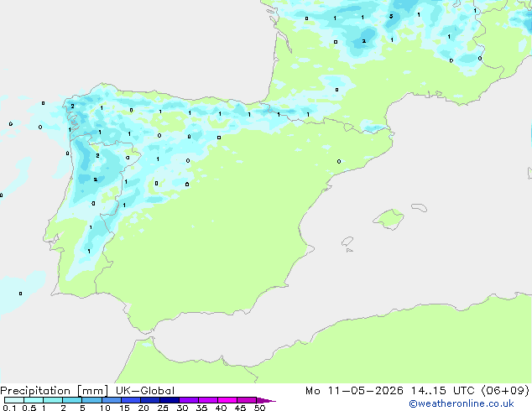Click the legend label "30"
This screenshot has height=411, width=532.
[182, 408]
